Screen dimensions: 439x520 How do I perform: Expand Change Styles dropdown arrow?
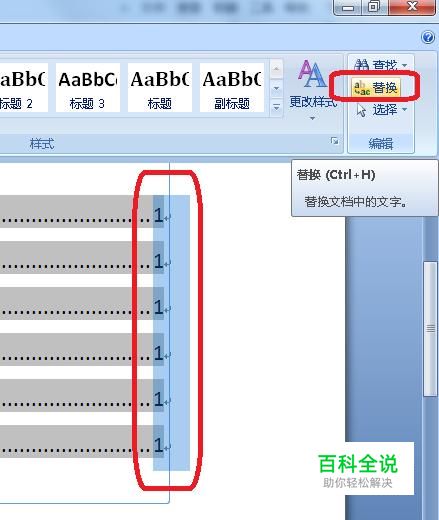[x=312, y=118]
